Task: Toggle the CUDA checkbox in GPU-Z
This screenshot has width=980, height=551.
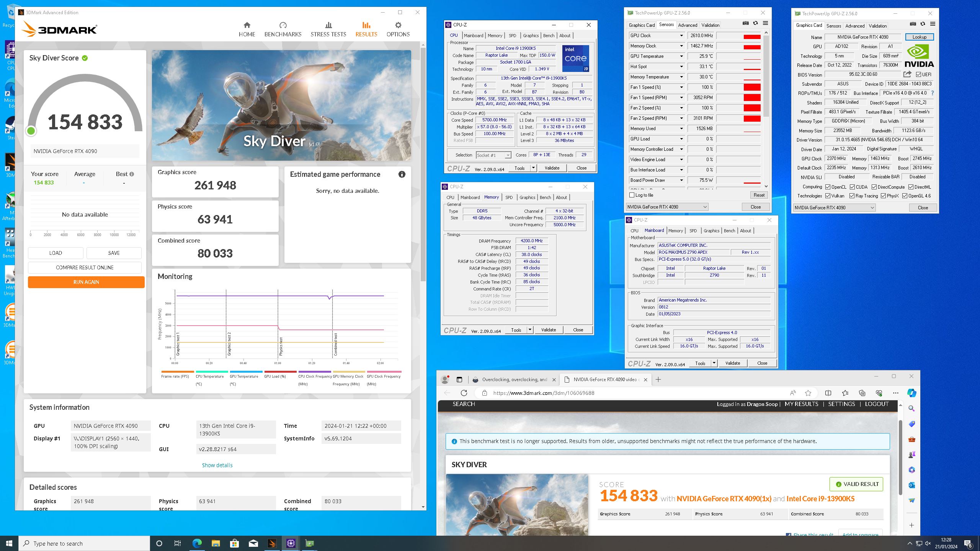Action: (x=852, y=187)
